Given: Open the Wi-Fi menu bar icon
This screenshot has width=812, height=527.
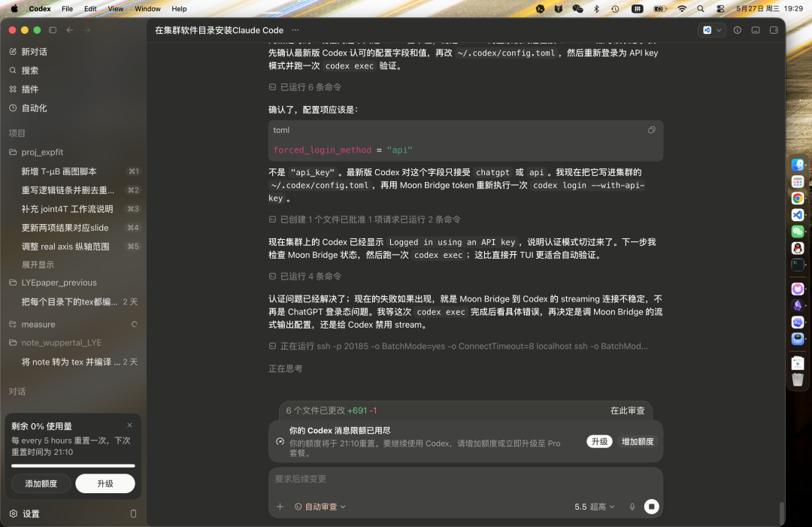Looking at the screenshot, I should click(x=682, y=9).
